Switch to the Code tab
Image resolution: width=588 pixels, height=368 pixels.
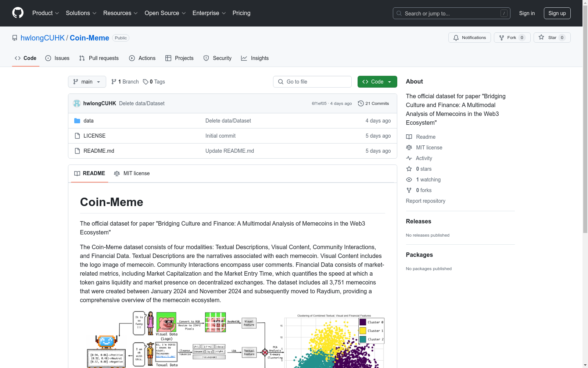pyautogui.click(x=26, y=58)
